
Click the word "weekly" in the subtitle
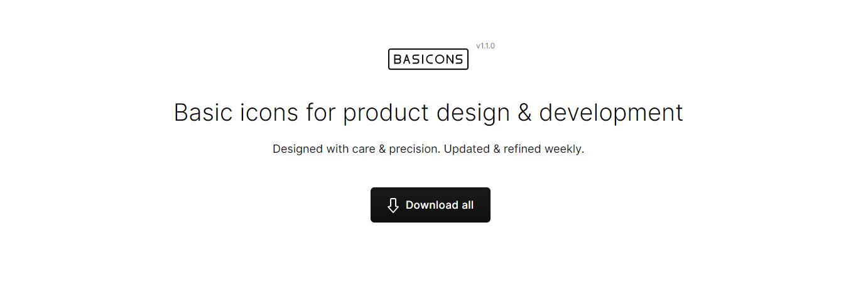coord(564,149)
